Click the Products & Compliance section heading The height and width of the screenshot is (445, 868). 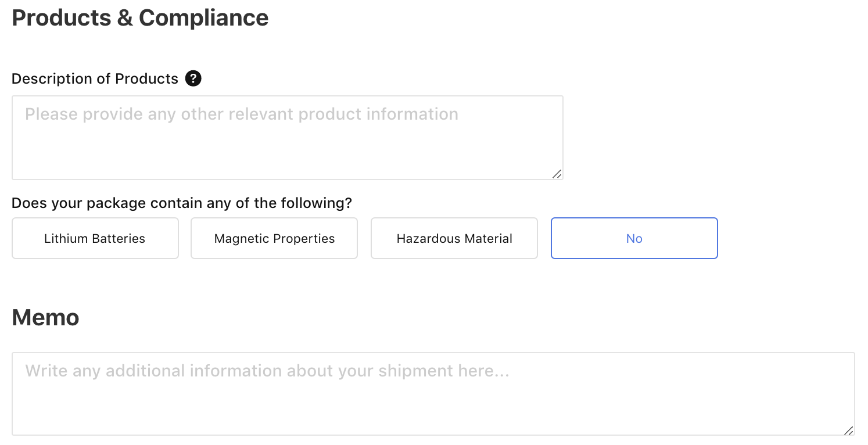[140, 18]
